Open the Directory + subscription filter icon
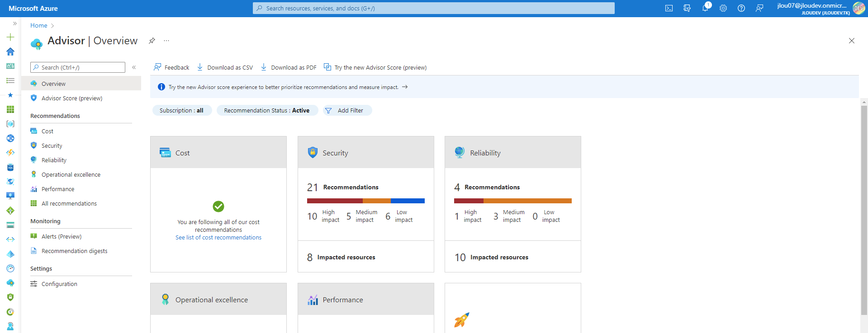Viewport: 868px width, 333px height. 687,8
